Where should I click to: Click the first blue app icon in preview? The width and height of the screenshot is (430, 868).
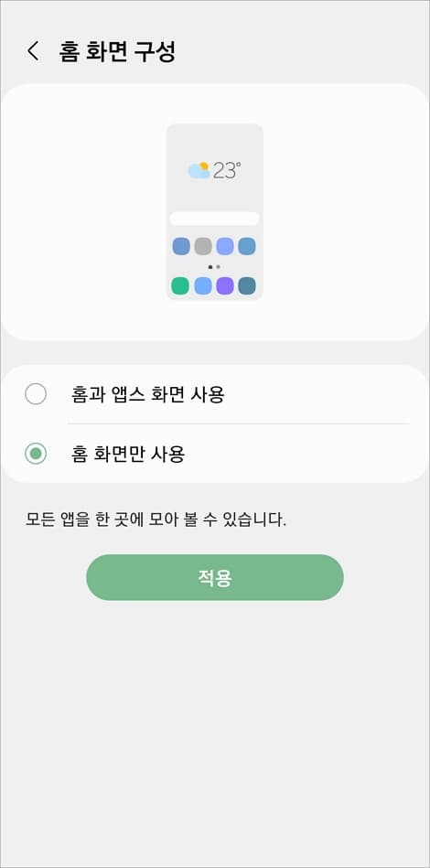tap(181, 246)
